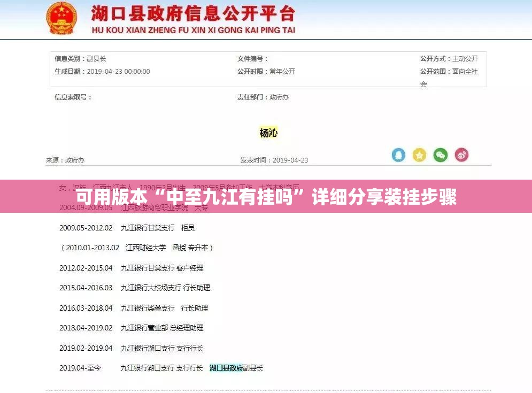Viewport: 532px width, 393px height.
Task: Click row 2019.02-2019.04 湖口支行 支行行长
Action: [x=132, y=348]
